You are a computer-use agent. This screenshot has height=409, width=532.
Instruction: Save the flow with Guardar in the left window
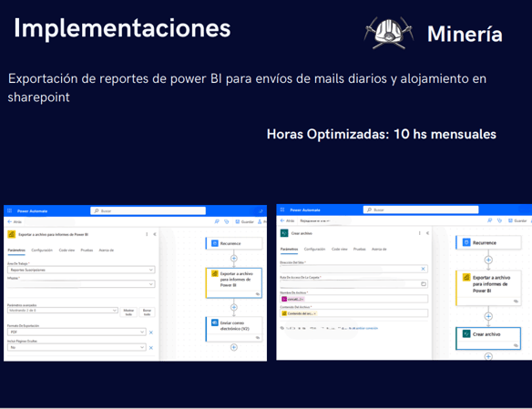click(245, 221)
